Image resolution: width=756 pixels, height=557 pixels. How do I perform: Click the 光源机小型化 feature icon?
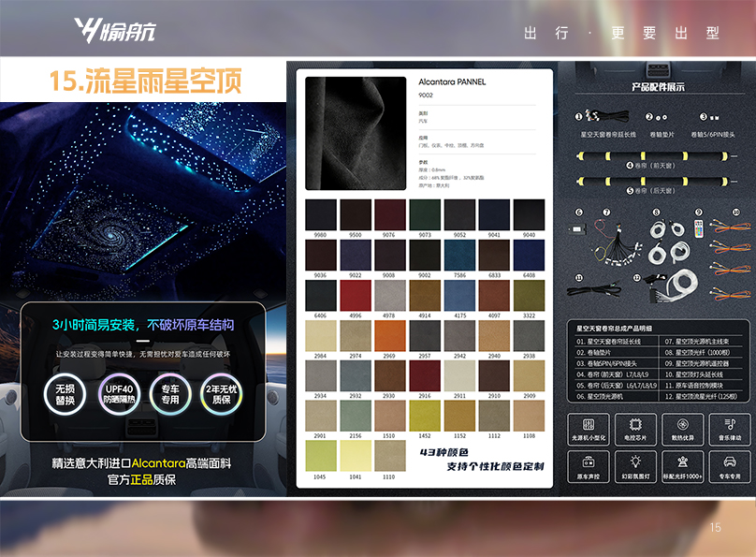pos(589,425)
